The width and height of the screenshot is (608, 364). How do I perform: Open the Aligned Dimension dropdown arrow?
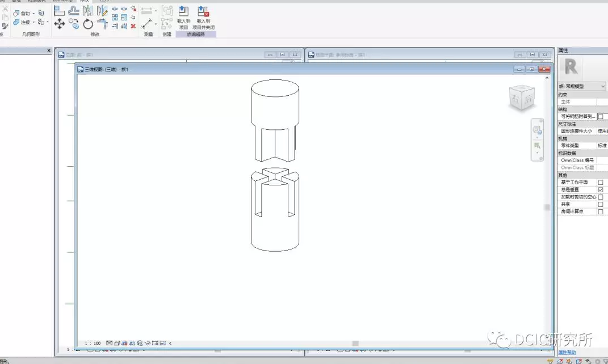pos(156,24)
